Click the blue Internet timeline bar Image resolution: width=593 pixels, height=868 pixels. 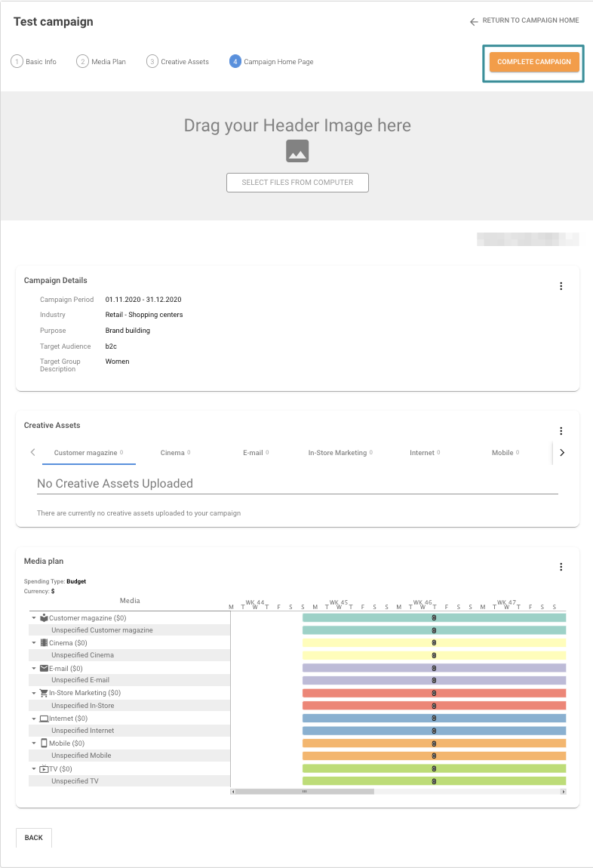click(435, 719)
